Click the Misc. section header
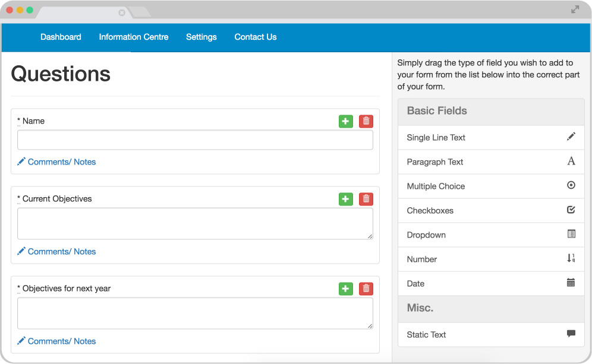The height and width of the screenshot is (364, 592). coord(491,309)
